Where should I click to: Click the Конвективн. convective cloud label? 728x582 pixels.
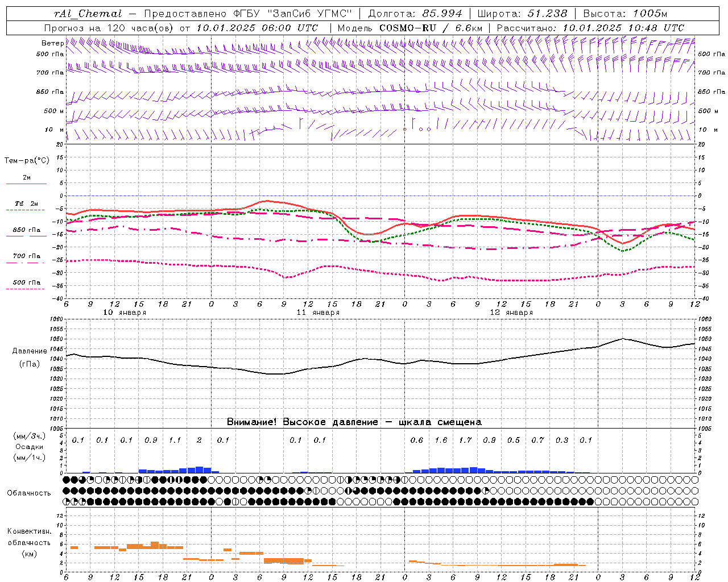coord(29,531)
